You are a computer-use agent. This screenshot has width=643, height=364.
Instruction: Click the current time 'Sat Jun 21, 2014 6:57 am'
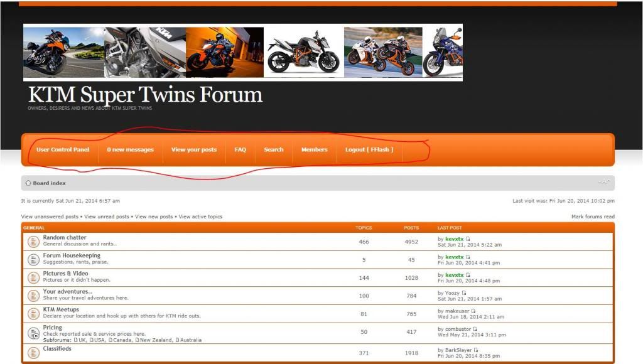87,201
